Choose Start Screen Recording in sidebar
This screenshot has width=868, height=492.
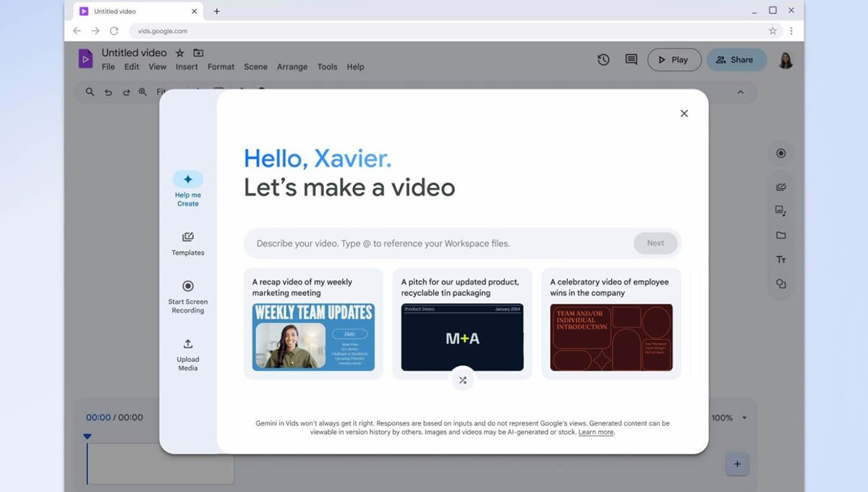point(188,297)
